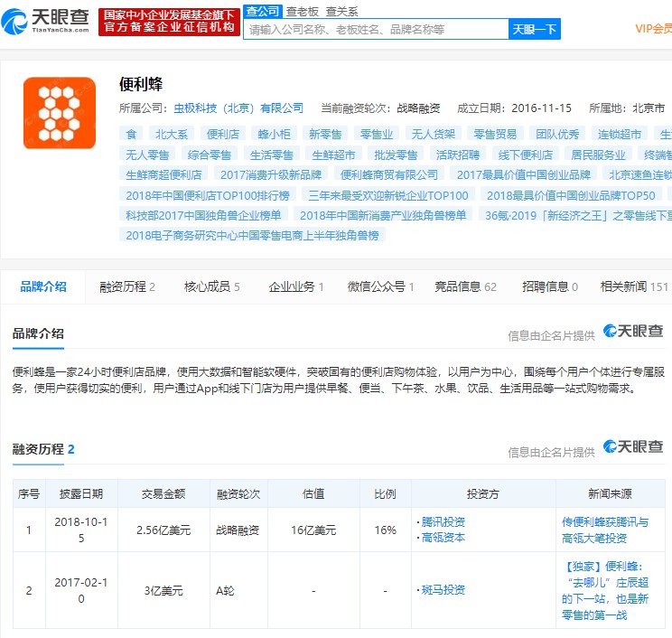Viewport: 672px width, 638px height.
Task: Select the 2.56亿美元 amount cell
Action: (163, 530)
